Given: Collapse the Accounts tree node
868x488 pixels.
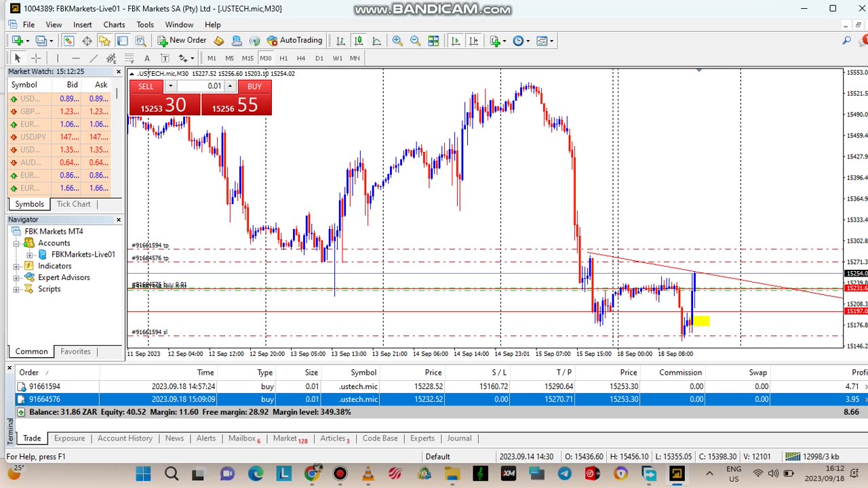Looking at the screenshot, I should click(x=16, y=243).
